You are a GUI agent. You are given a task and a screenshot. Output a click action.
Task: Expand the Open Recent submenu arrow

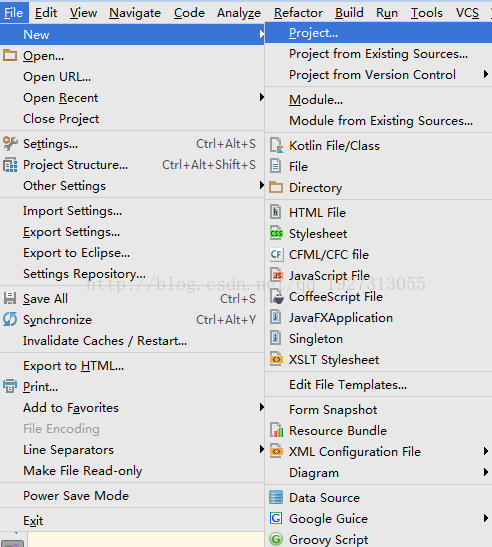click(x=262, y=97)
